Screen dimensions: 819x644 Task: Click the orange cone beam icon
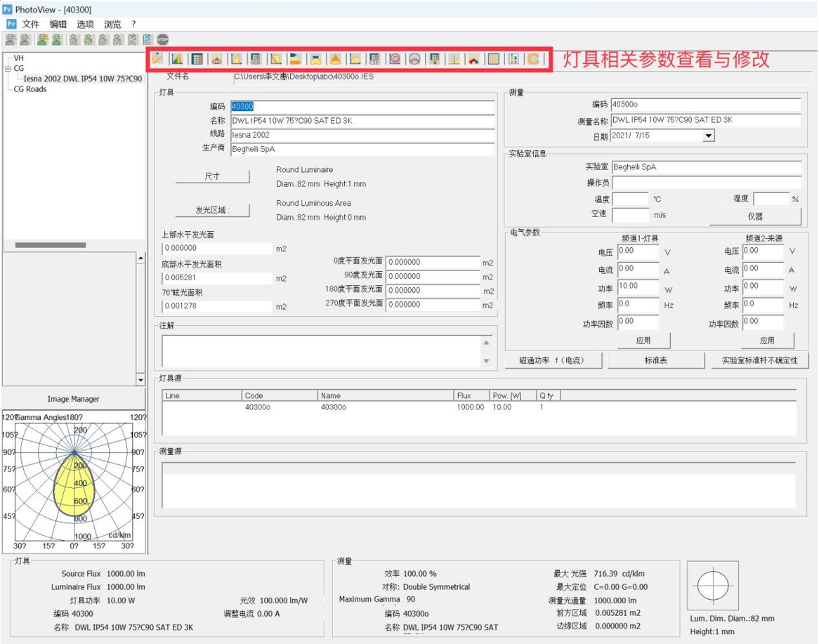tap(336, 59)
